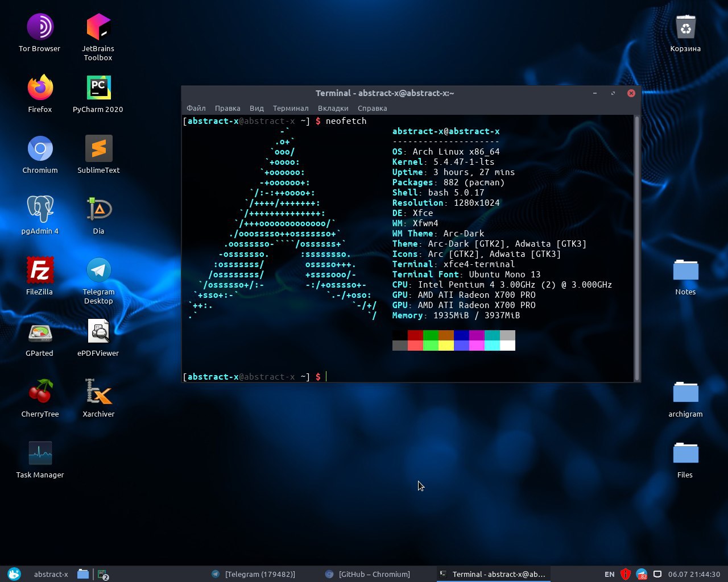The height and width of the screenshot is (582, 728).
Task: Click the 'Packages: 882 (pacman)' line
Action: 448,182
